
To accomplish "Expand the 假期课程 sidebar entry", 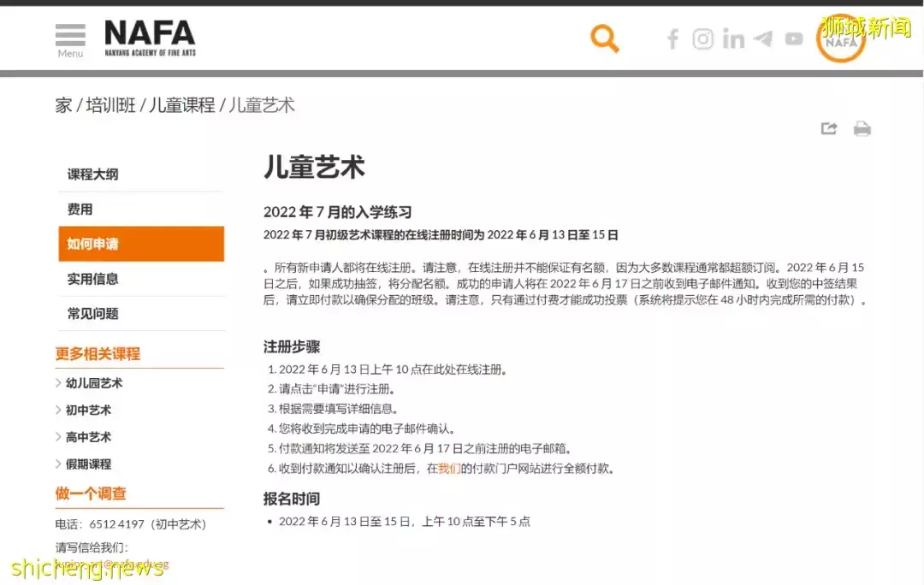I will coord(88,464).
